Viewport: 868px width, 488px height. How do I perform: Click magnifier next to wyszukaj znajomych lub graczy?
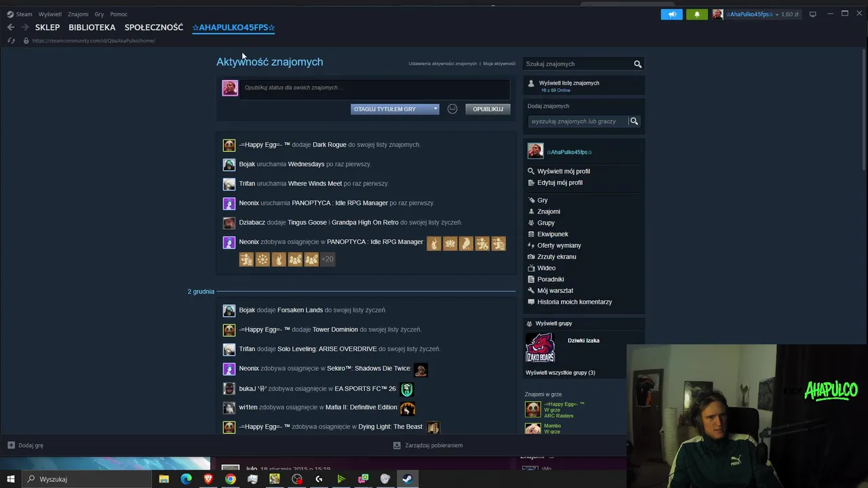point(634,121)
